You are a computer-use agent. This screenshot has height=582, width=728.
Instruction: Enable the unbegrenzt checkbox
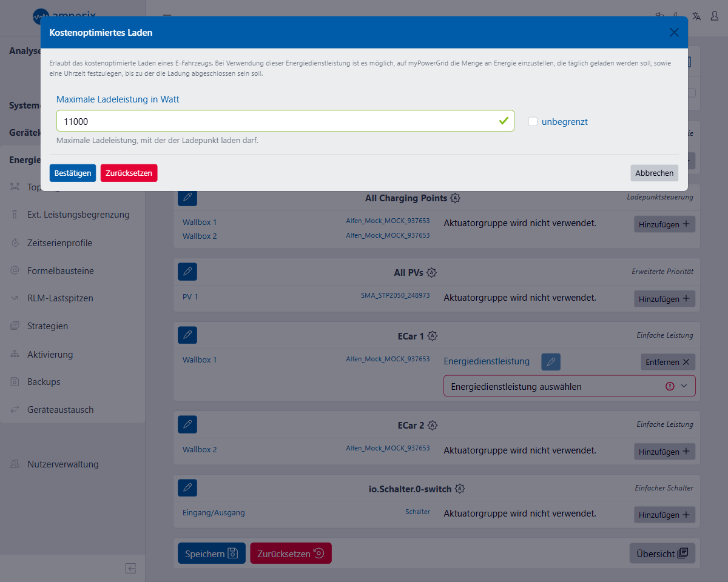coord(533,121)
